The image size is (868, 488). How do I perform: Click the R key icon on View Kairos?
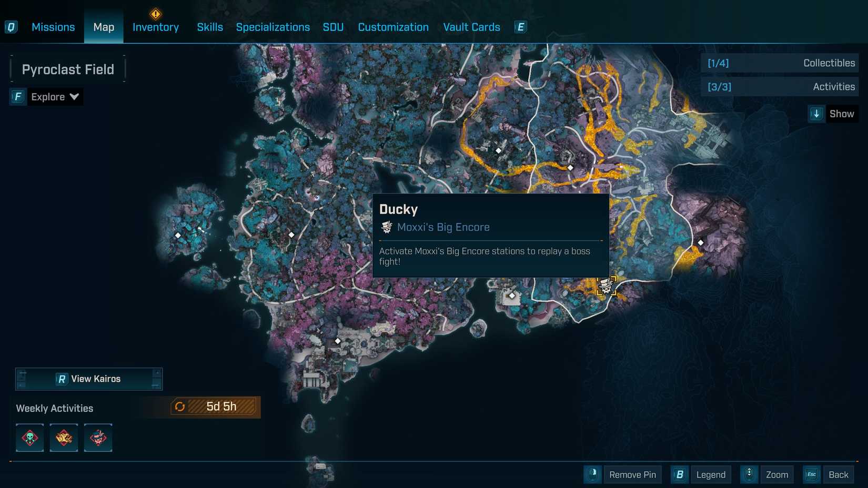point(62,379)
